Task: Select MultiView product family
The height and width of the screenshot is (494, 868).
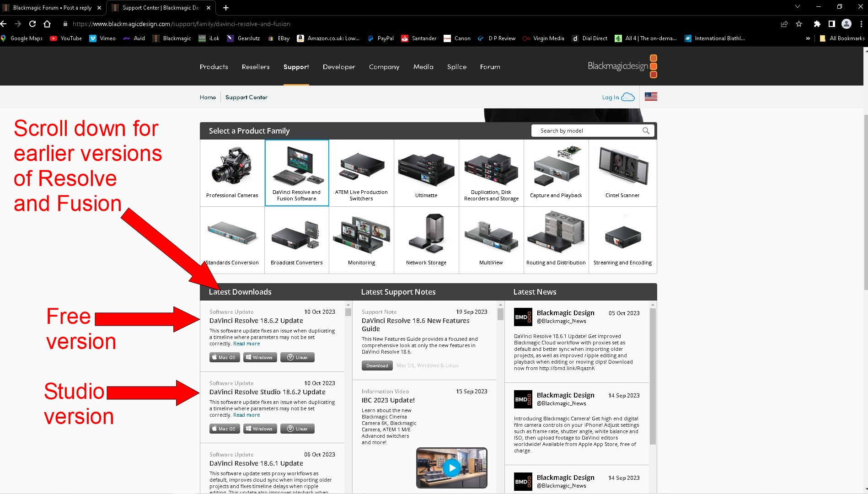Action: (491, 240)
